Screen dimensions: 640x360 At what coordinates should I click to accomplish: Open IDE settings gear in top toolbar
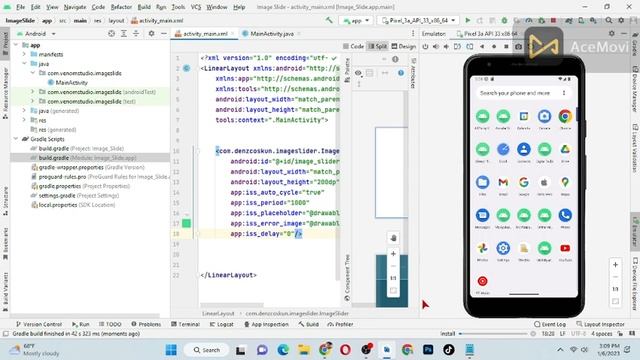click(621, 20)
